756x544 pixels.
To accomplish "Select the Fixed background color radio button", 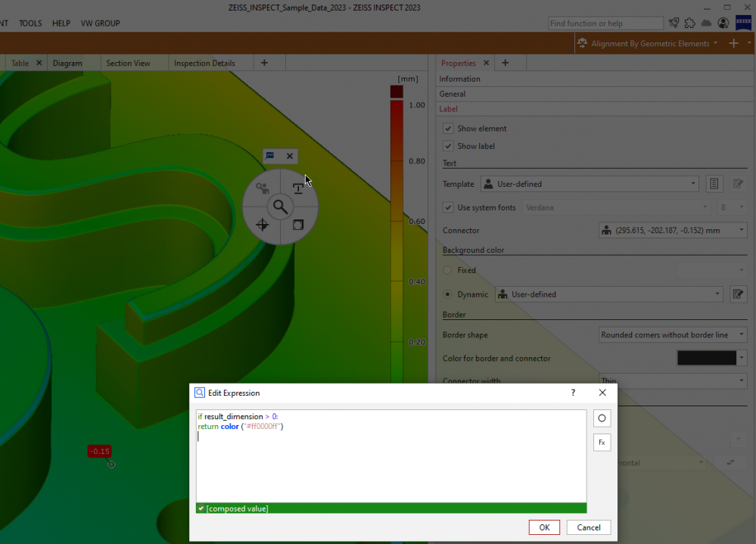I will pyautogui.click(x=449, y=270).
